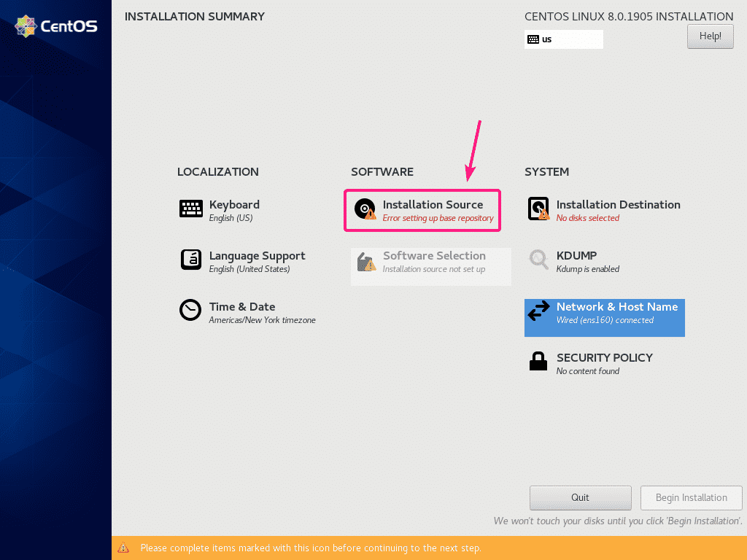Click the warning icon in the bottom banner
The width and height of the screenshot is (747, 560).
click(123, 548)
